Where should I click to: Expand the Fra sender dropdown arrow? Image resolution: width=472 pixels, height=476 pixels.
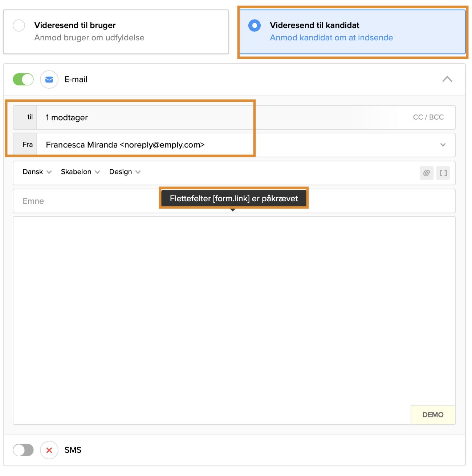pos(443,145)
